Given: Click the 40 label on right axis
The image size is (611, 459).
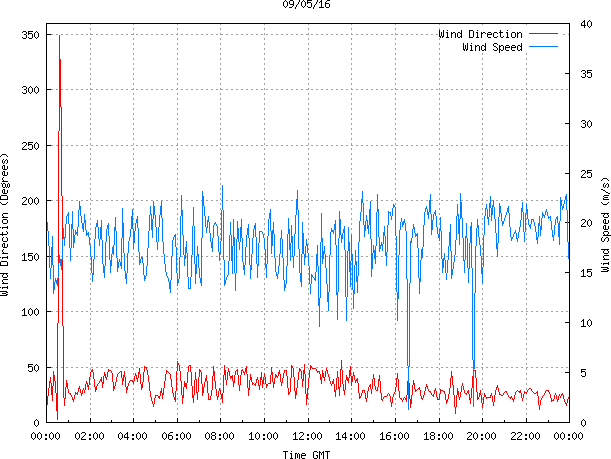Looking at the screenshot, I should coord(586,24).
